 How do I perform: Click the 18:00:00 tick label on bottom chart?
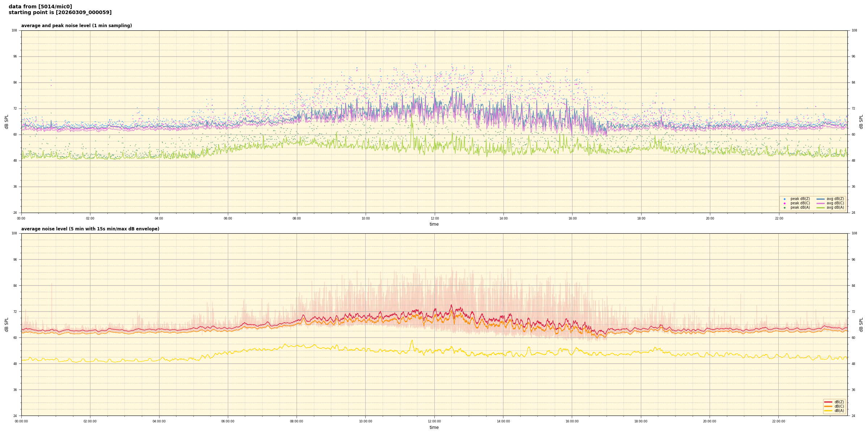[x=641, y=421]
